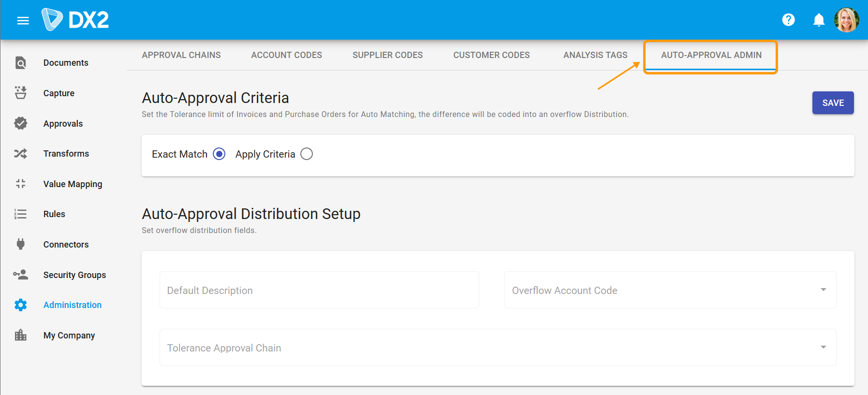Click the My Company building icon

[x=21, y=335]
